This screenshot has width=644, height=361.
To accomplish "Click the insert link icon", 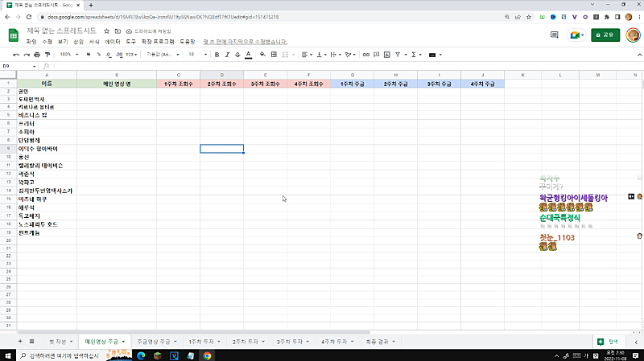I will point(366,55).
